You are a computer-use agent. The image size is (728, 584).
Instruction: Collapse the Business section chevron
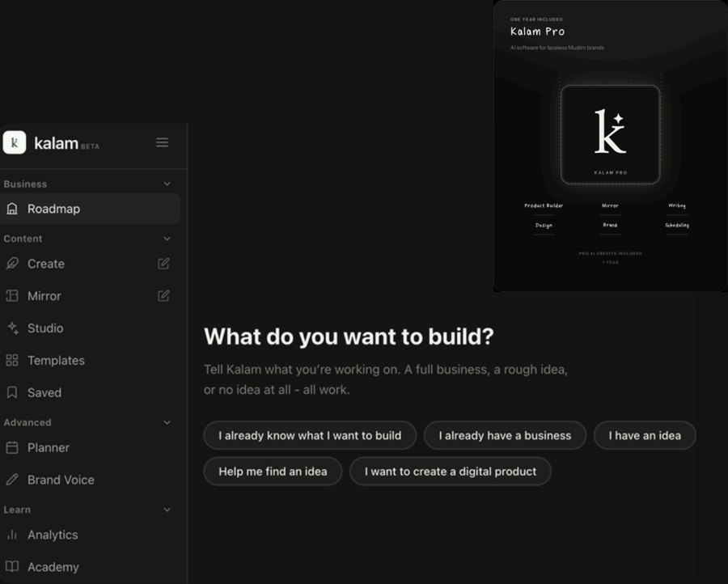click(x=167, y=184)
